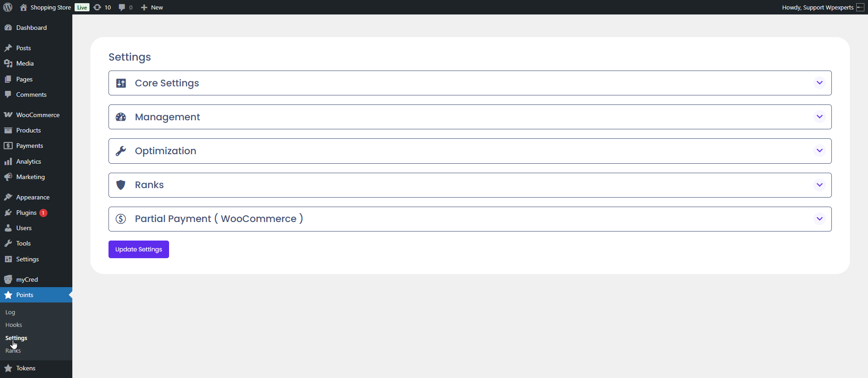
Task: Open the updates icon showing 10
Action: coord(98,7)
